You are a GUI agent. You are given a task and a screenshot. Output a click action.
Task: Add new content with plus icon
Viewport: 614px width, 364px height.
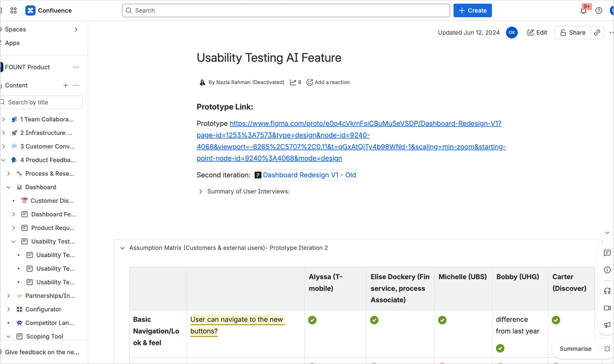pos(65,85)
